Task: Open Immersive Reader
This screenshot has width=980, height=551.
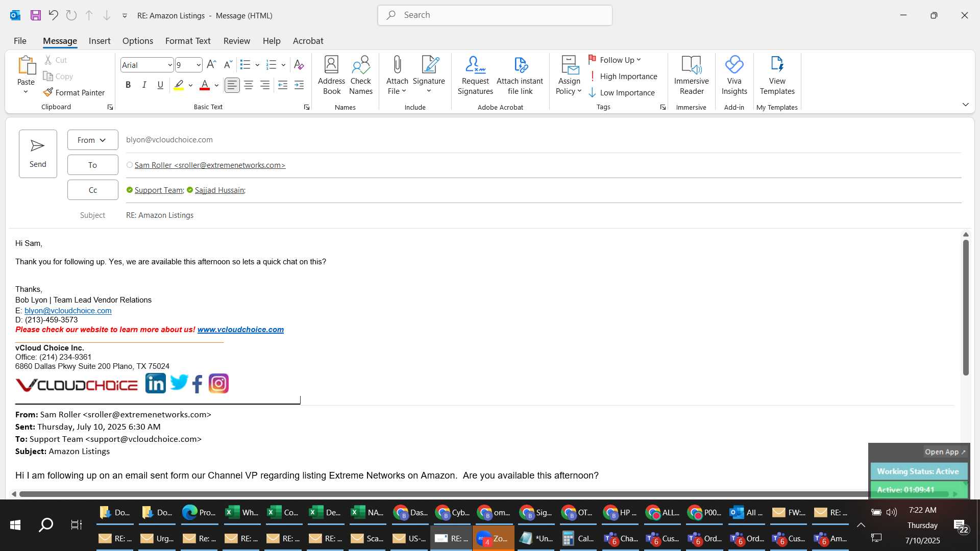Action: point(691,76)
